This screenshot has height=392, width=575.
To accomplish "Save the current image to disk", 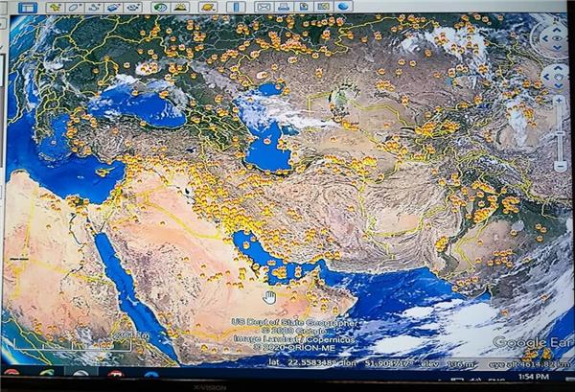I will point(304,7).
